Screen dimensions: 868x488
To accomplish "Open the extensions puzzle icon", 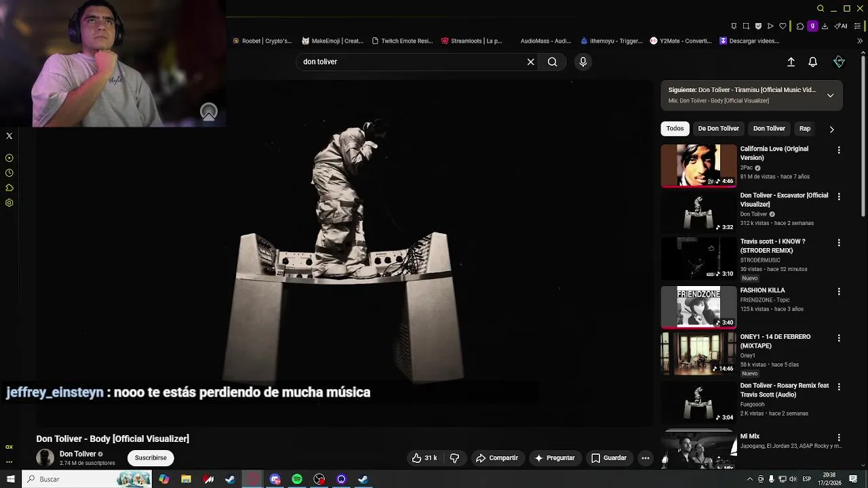I will tap(800, 26).
